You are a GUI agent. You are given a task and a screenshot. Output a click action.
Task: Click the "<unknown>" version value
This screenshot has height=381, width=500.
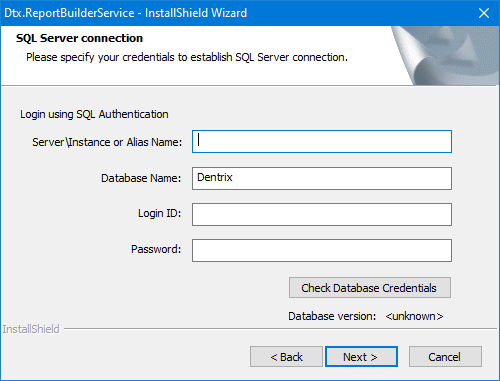[x=414, y=316]
